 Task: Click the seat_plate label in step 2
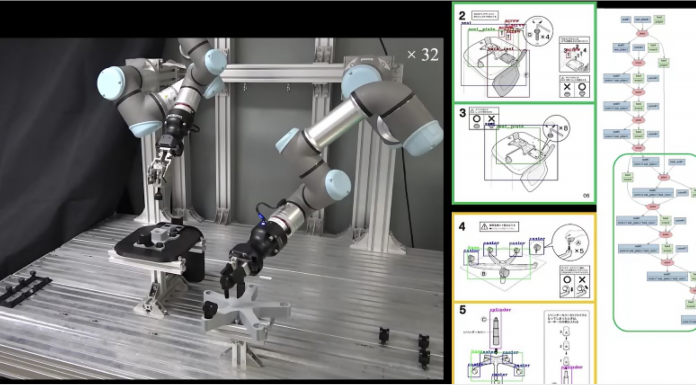(x=481, y=29)
